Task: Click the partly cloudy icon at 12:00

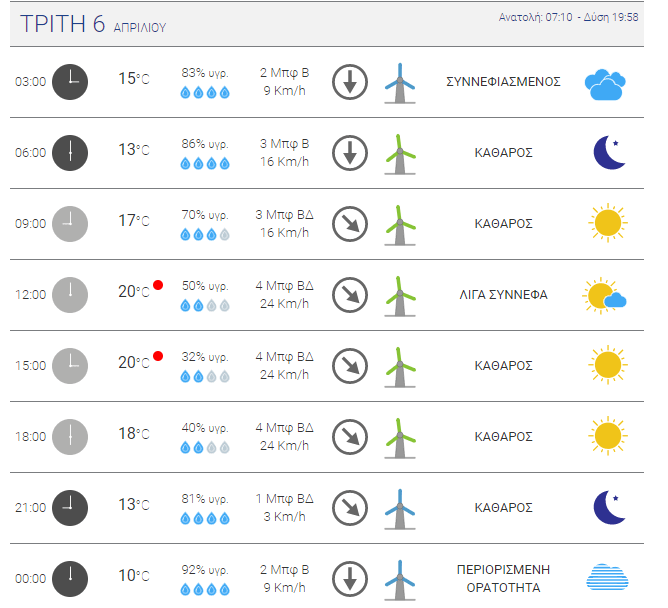Action: [x=605, y=296]
